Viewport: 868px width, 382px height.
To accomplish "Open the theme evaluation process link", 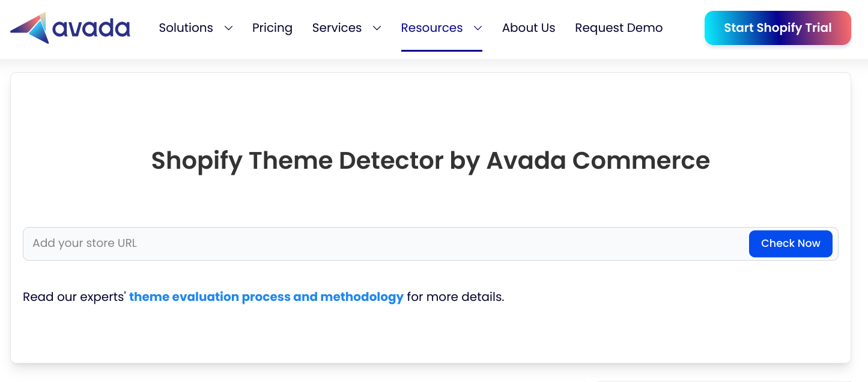I will tap(266, 297).
